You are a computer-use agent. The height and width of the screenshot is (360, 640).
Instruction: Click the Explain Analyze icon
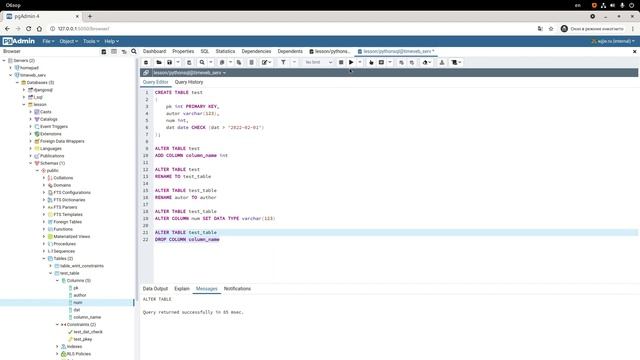coord(381,62)
